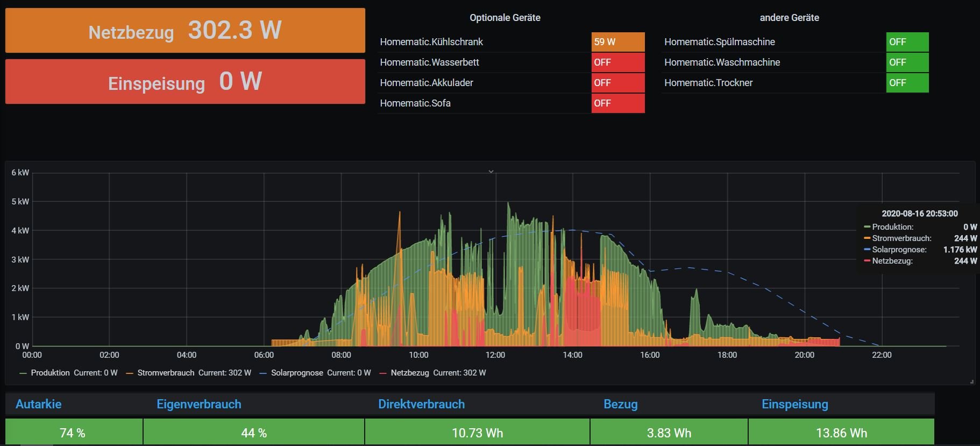Select the 13.86 Wh Einspeisung value cell
Screen dimensions: 980x446
coord(841,433)
